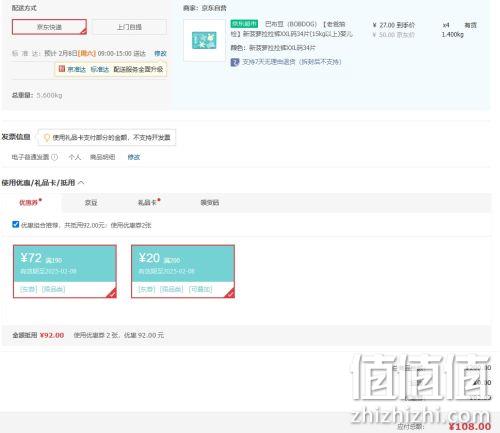Click the invoice lightbulb tip icon
This screenshot has height=433, width=500.
[x=47, y=137]
